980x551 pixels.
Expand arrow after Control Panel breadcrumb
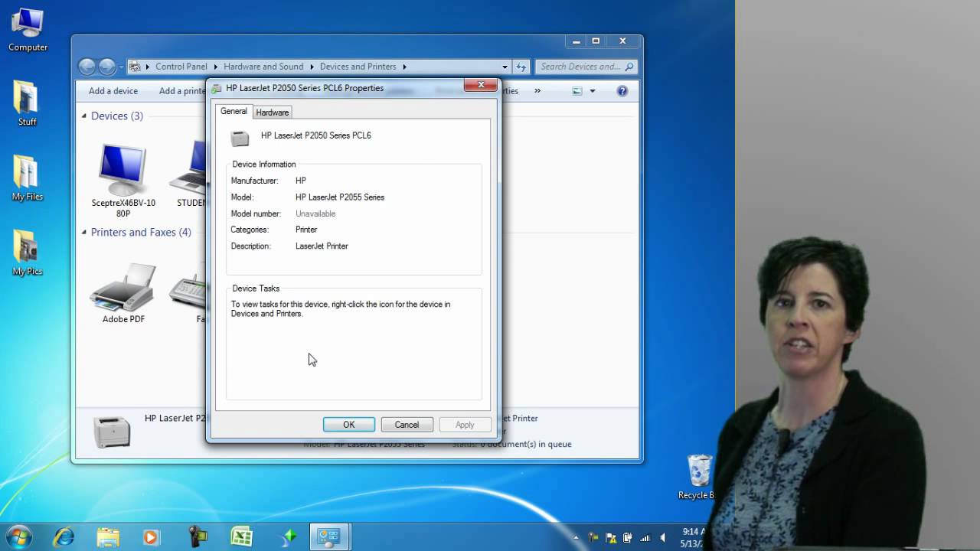tap(215, 67)
